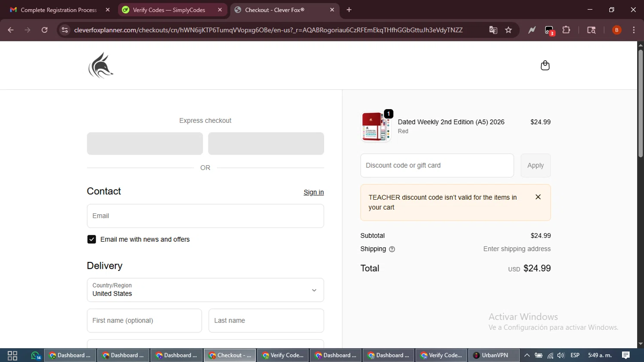Open the Country/Region dropdown
The width and height of the screenshot is (644, 362).
[205, 290]
